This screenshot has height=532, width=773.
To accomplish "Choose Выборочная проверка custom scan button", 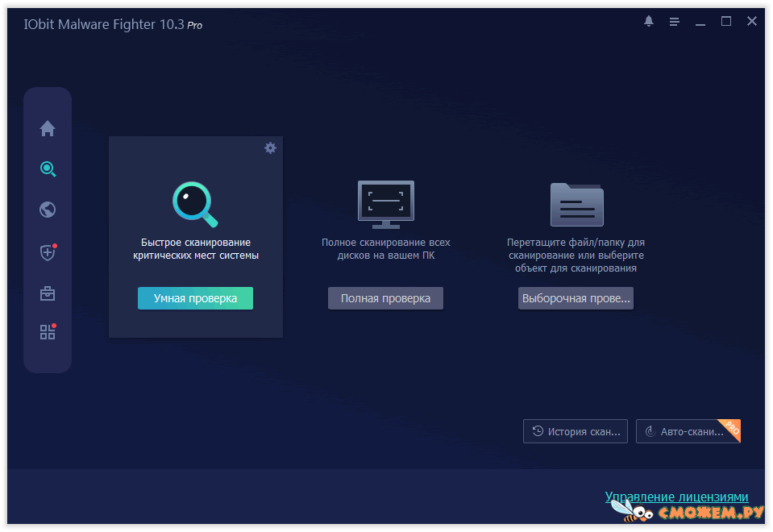I will (576, 298).
